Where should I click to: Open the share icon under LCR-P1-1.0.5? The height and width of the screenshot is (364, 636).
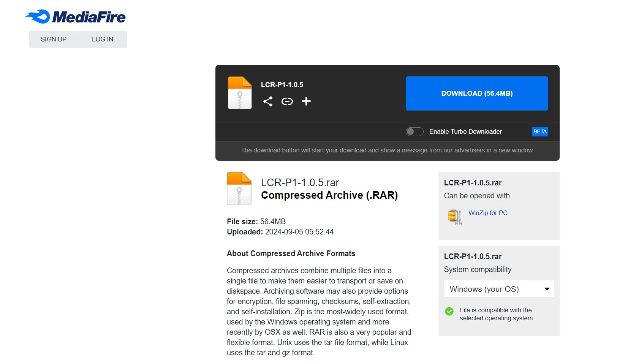(x=268, y=101)
